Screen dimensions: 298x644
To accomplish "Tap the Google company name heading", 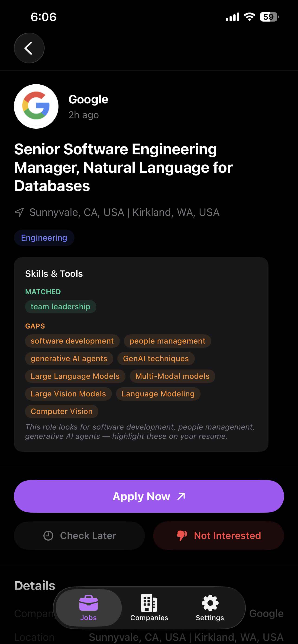I will [x=88, y=99].
